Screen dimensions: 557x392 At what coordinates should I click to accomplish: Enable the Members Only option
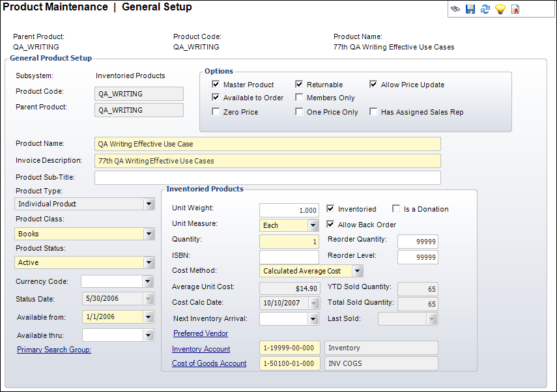[299, 98]
